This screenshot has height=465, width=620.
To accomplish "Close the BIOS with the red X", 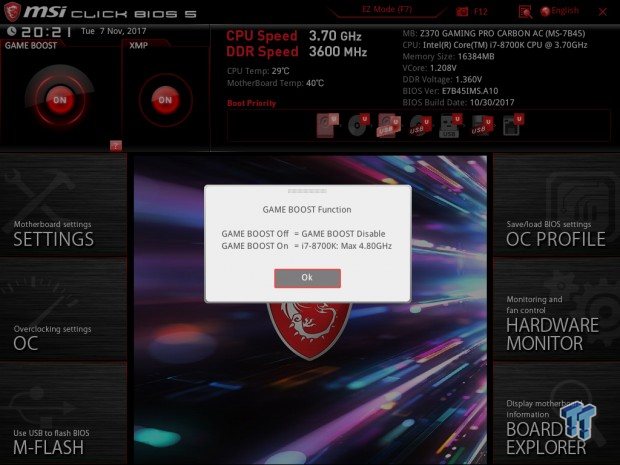I will 602,12.
